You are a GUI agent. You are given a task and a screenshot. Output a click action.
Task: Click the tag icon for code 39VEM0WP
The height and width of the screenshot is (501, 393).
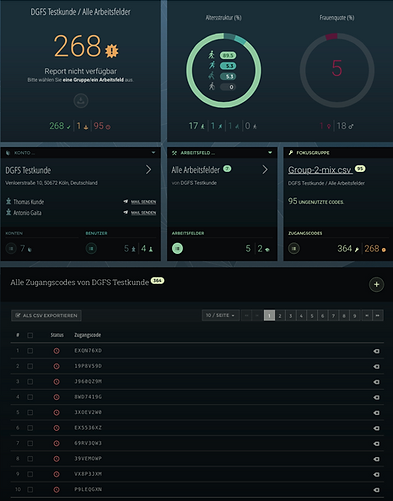coord(376,459)
